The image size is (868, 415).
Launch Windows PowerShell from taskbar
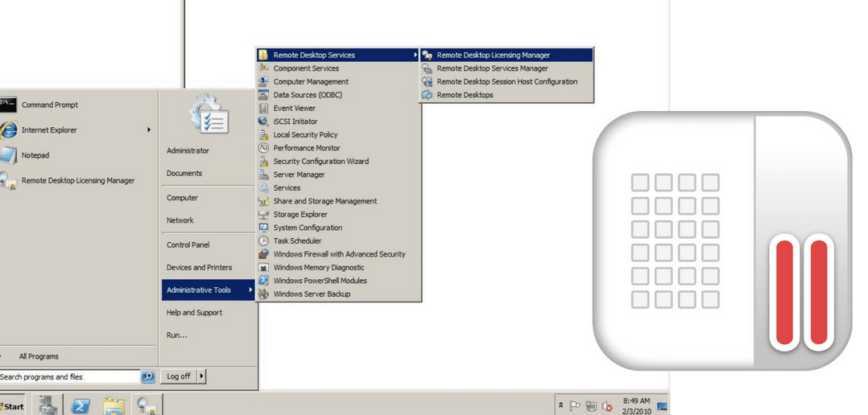(x=81, y=405)
